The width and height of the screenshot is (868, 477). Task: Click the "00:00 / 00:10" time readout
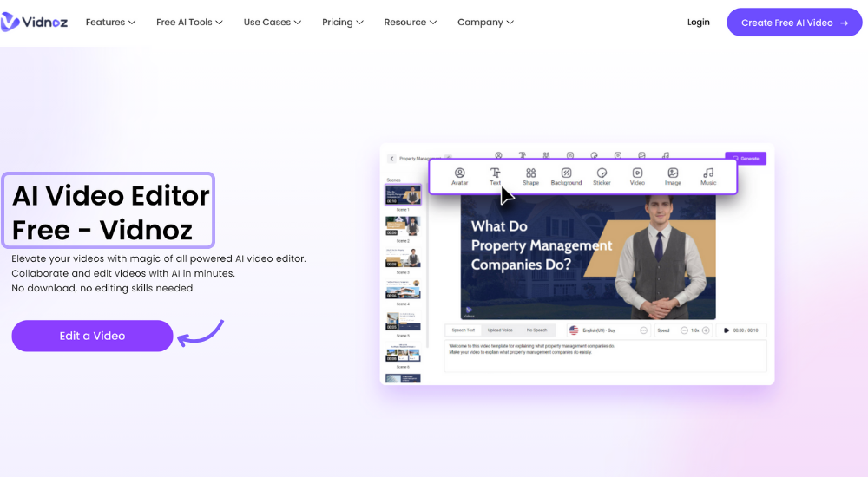[746, 330]
